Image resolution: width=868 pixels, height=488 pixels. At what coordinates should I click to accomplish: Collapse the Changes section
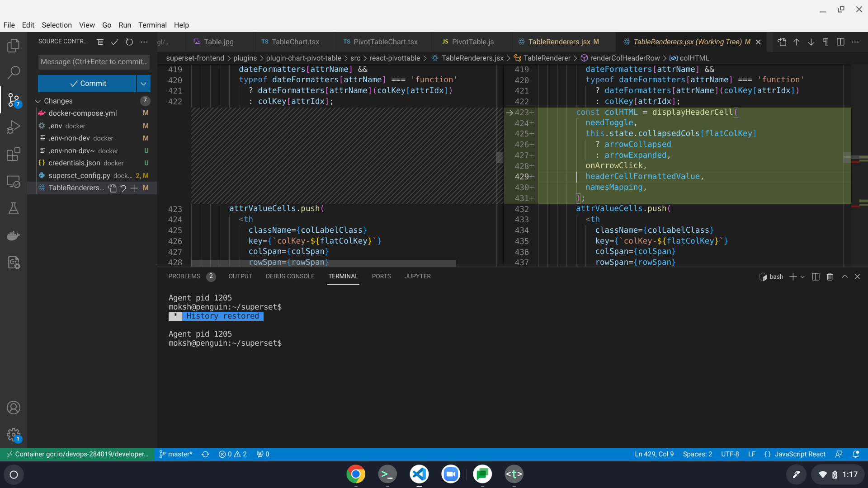point(38,101)
